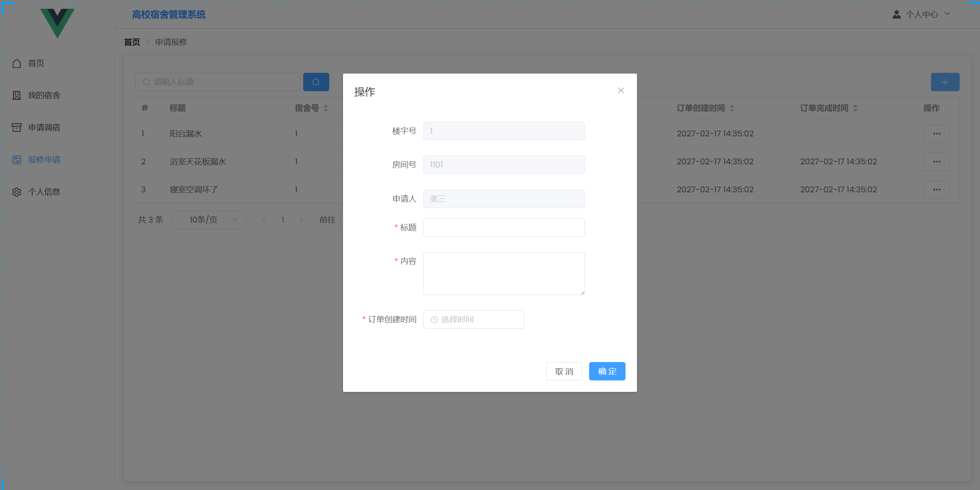Confirm the dialog with 确定
Viewport: 980px width, 490px height.
[x=607, y=371]
